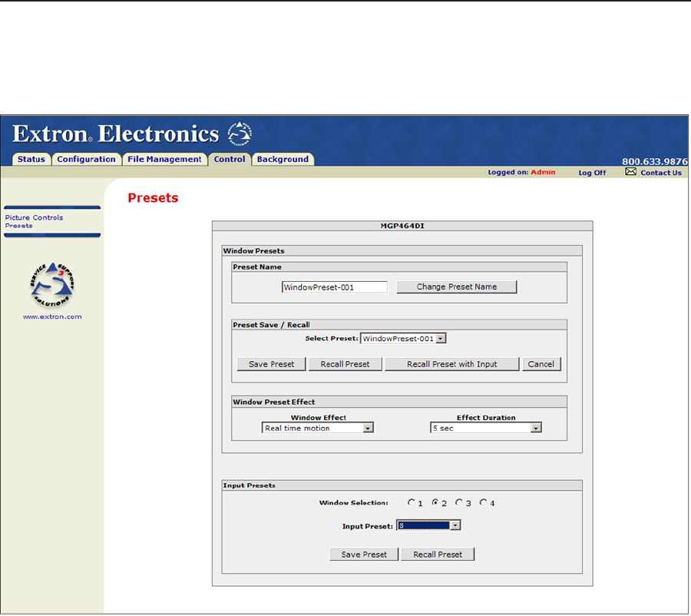Click the Cancel button
The width and height of the screenshot is (691, 616).
541,364
